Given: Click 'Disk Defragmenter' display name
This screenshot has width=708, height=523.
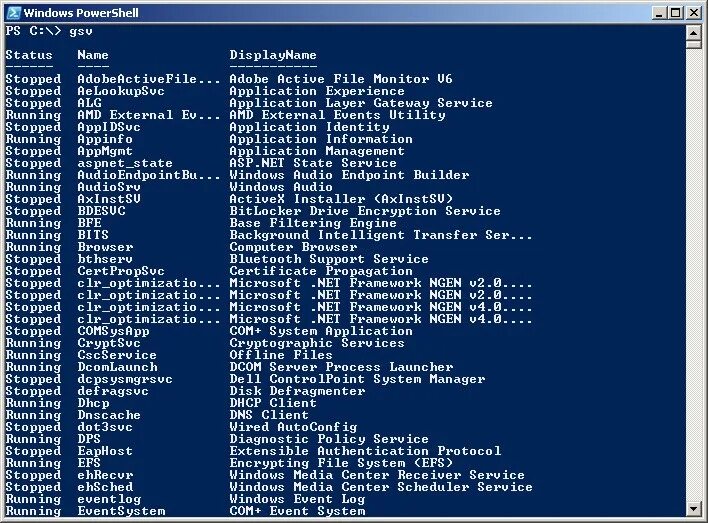Looking at the screenshot, I should (297, 391).
